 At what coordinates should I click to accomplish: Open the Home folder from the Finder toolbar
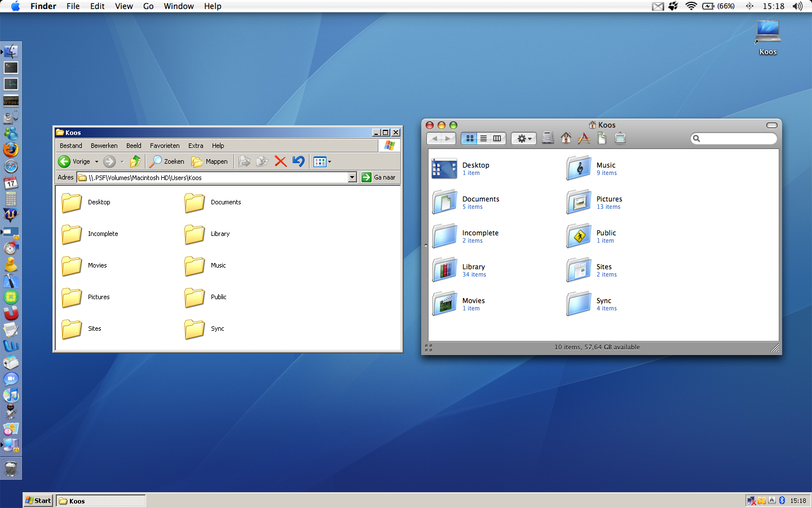point(566,138)
